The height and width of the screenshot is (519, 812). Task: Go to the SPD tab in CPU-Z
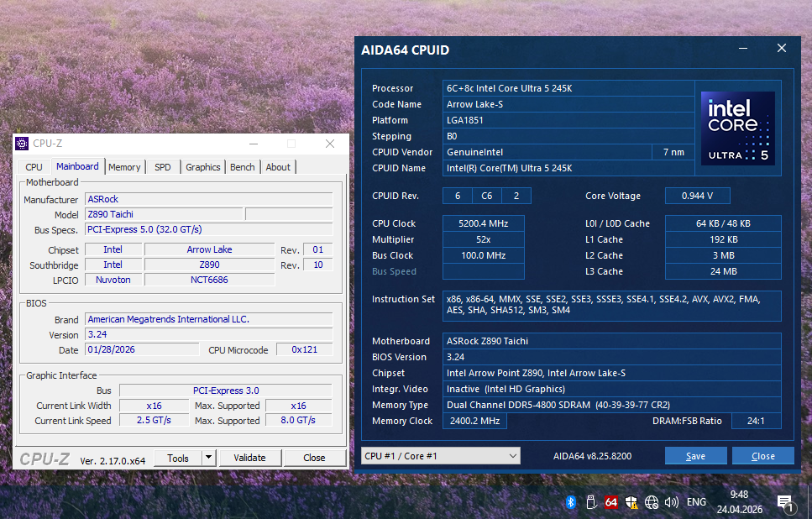click(163, 167)
